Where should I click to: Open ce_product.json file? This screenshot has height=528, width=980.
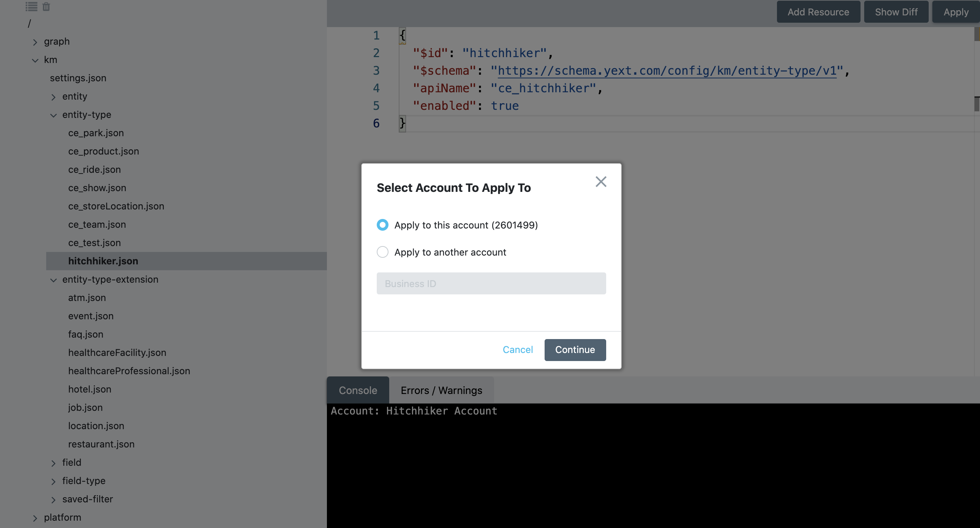(x=103, y=151)
